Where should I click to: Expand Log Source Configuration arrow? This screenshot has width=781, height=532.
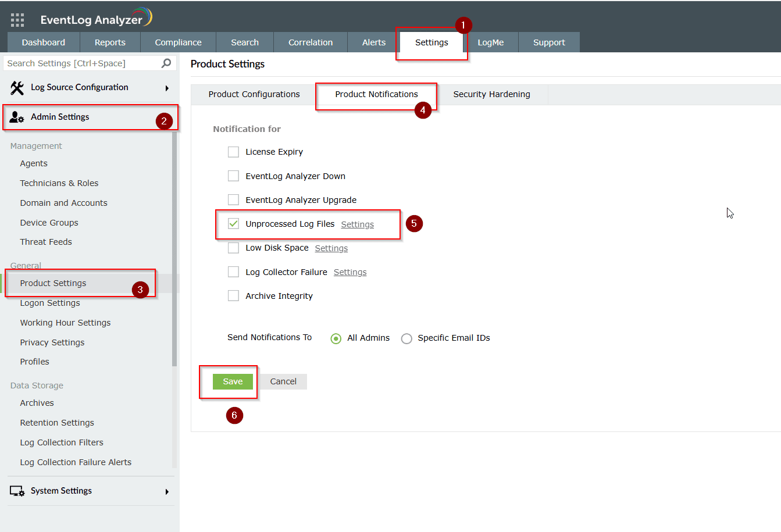[x=167, y=88]
